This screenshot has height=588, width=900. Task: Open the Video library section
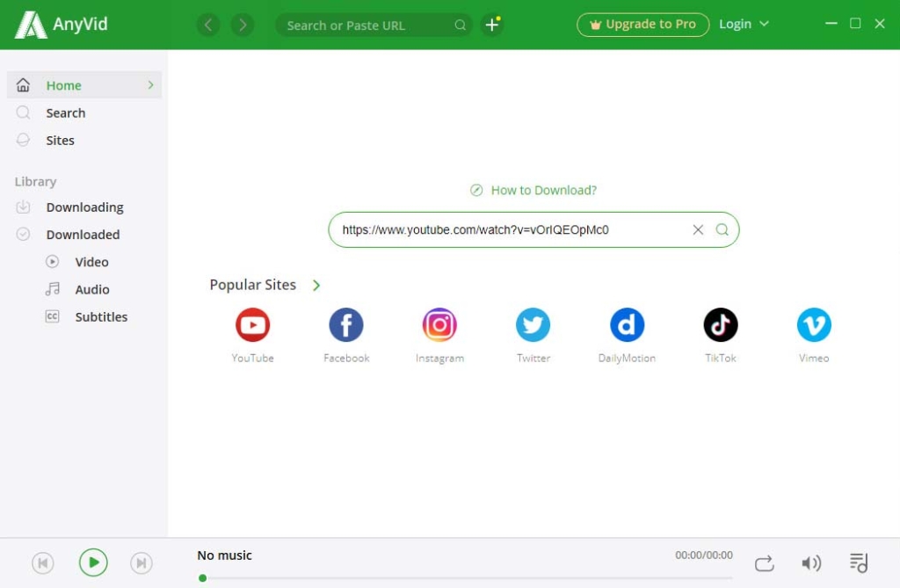pos(92,261)
